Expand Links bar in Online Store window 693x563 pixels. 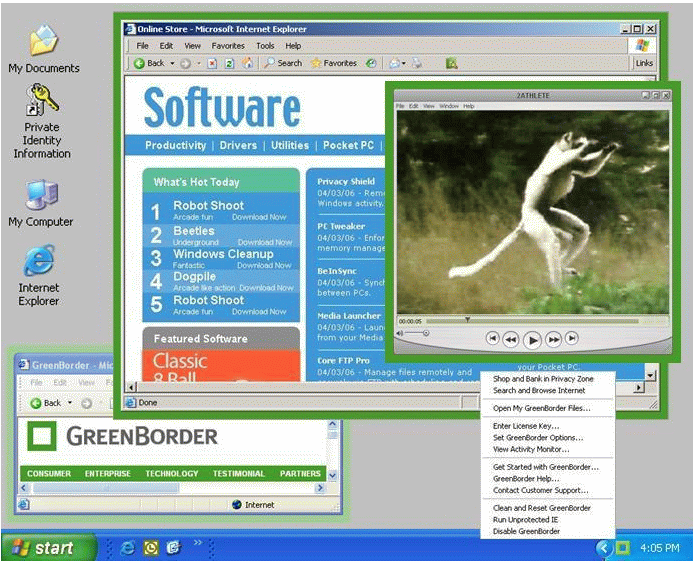coord(644,63)
